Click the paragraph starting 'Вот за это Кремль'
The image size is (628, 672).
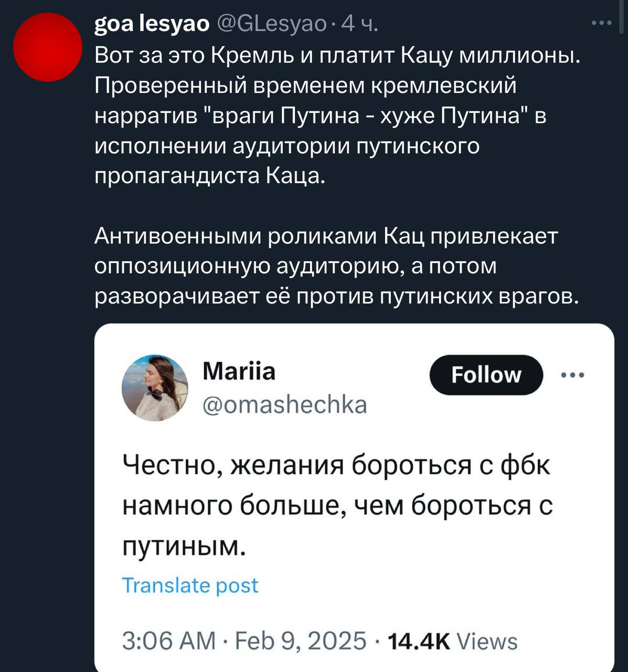point(338,115)
